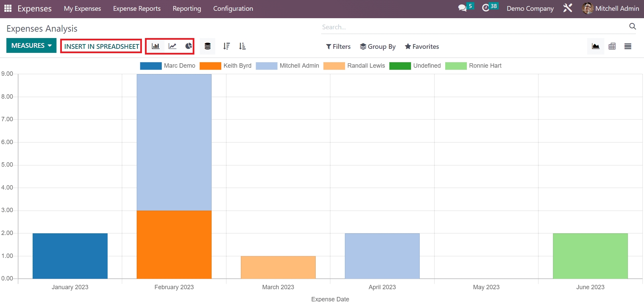644x302 pixels.
Task: Switch to the list view
Action: coord(628,46)
